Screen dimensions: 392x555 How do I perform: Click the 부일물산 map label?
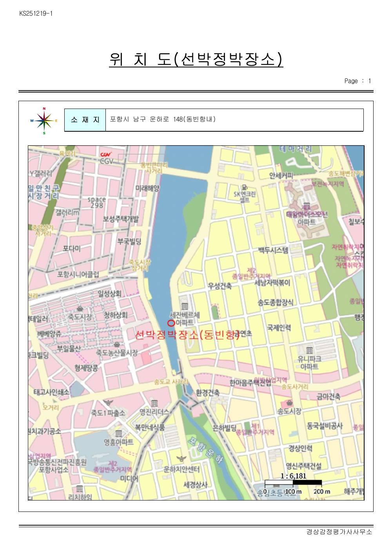69,348
